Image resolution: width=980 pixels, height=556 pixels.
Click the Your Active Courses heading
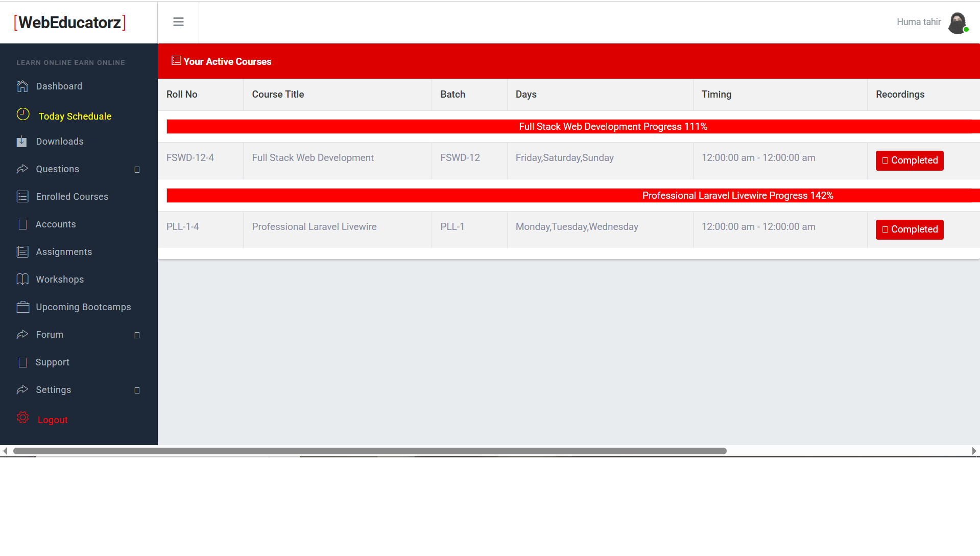coord(227,62)
